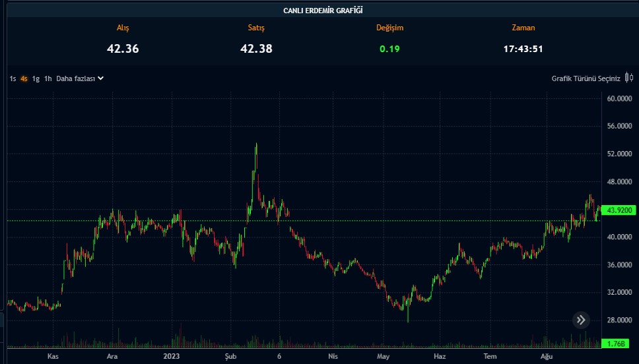Click the Satış price value 42.38
This screenshot has width=639, height=364.
(x=256, y=48)
